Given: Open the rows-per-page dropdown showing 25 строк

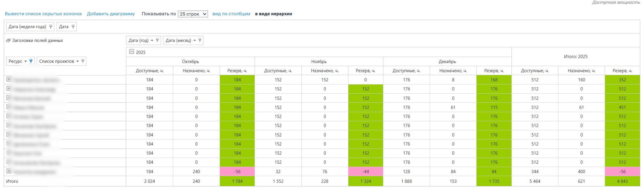Looking at the screenshot, I should click(193, 14).
